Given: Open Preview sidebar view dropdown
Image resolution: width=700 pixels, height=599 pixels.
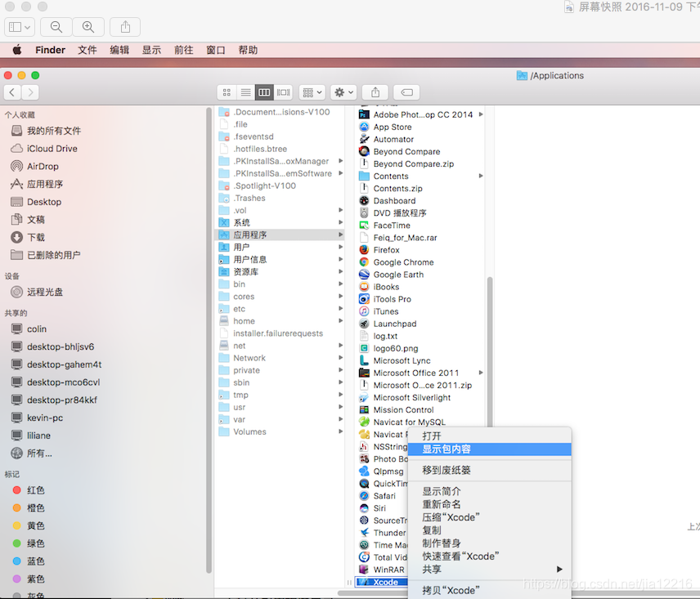Looking at the screenshot, I should pos(20,27).
